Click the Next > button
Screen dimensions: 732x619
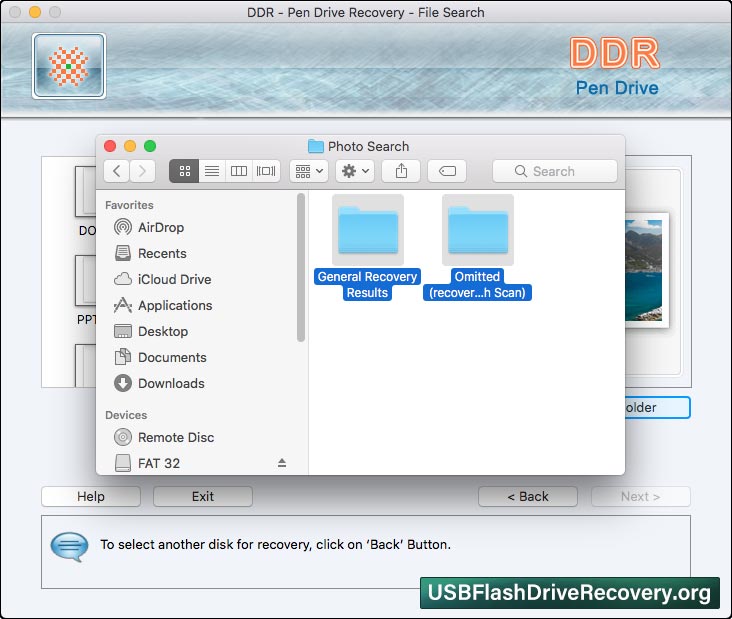(640, 496)
